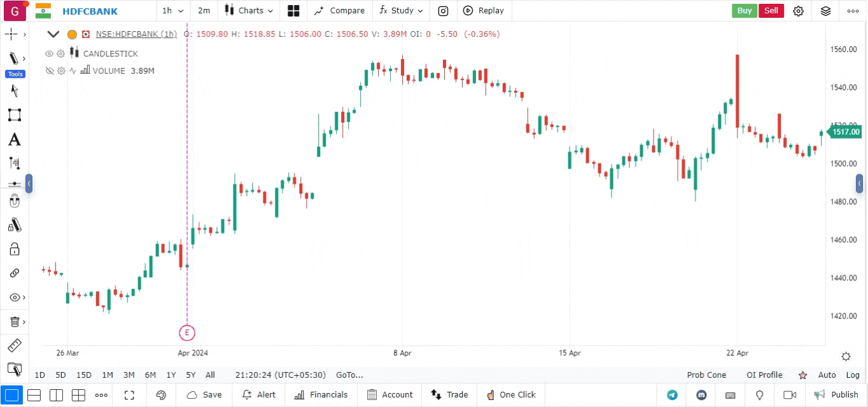868x407 pixels.
Task: Open chart settings gear in top bar
Action: [799, 11]
